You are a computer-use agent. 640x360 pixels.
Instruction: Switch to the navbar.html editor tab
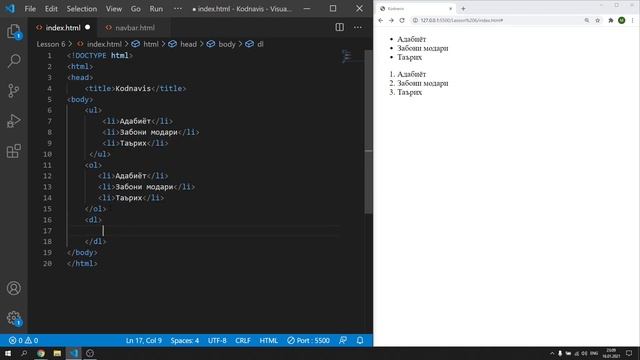[135, 28]
